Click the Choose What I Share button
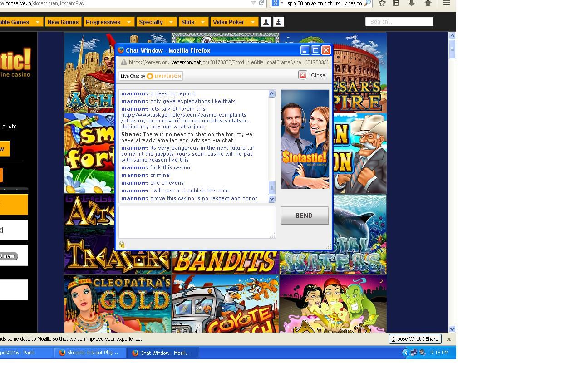The width and height of the screenshot is (581, 392). click(x=415, y=339)
